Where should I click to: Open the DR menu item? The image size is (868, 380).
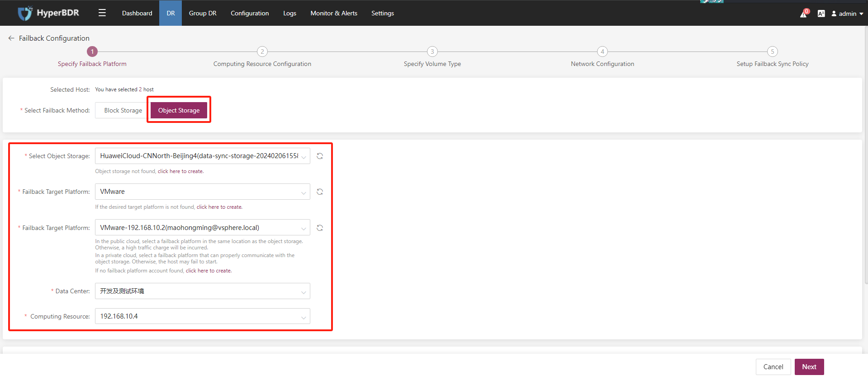click(171, 13)
